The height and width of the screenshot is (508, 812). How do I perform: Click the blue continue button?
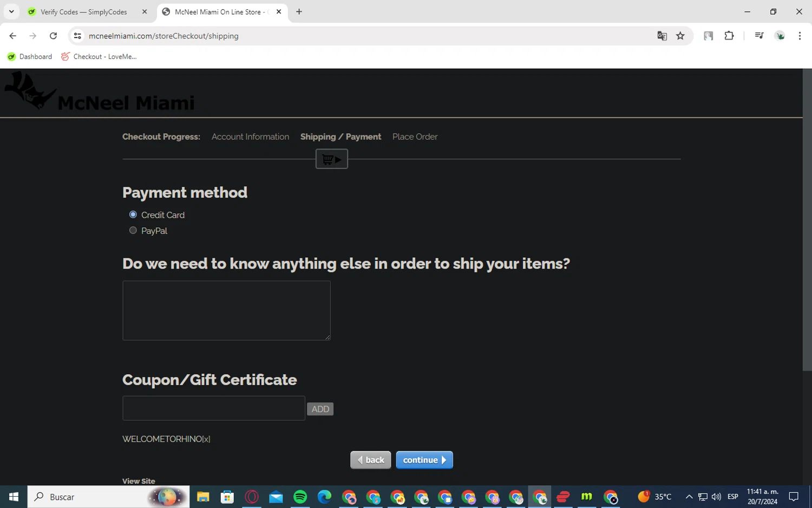424,460
